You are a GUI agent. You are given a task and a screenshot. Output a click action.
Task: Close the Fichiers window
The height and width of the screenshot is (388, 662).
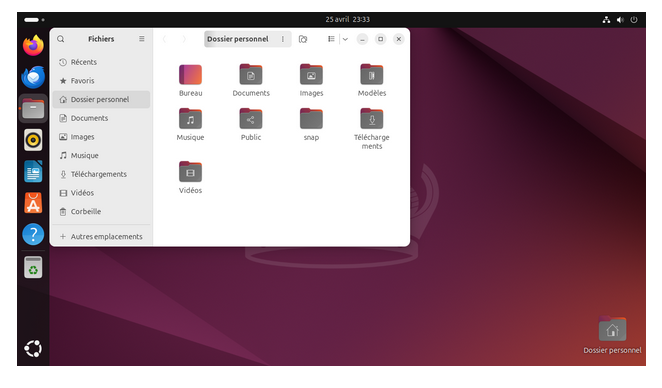pyautogui.click(x=399, y=39)
